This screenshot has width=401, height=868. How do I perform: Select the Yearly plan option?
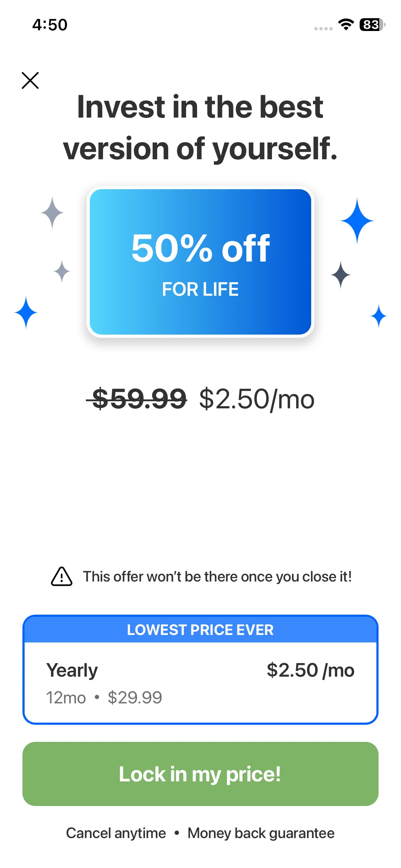[x=200, y=682]
